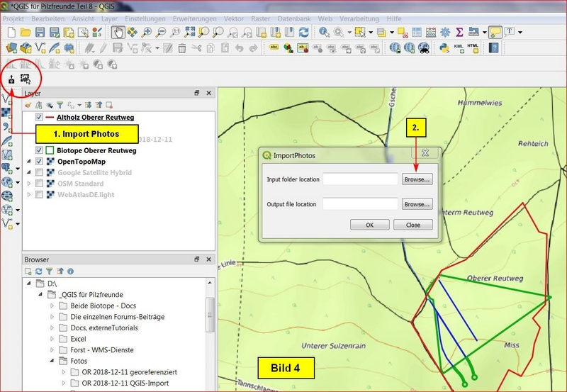This screenshot has width=567, height=392.
Task: Collapse the Fotos folder
Action: [52, 361]
